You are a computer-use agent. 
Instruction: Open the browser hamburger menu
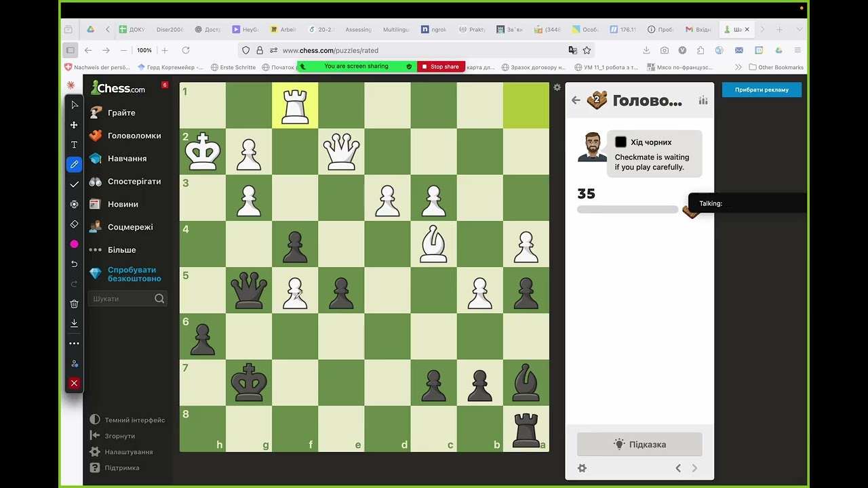(797, 50)
